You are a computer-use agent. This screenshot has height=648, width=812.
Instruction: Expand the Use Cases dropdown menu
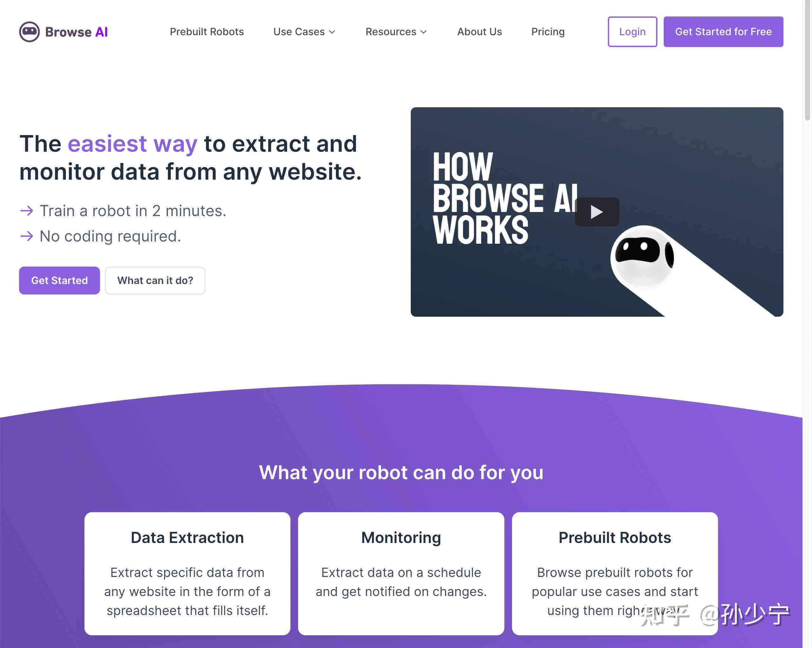click(305, 31)
